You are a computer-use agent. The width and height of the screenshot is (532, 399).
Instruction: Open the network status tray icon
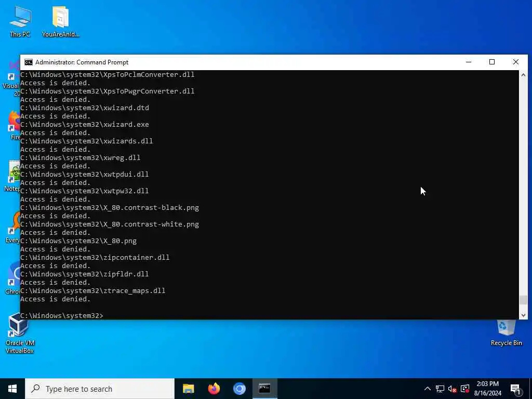tap(440, 389)
